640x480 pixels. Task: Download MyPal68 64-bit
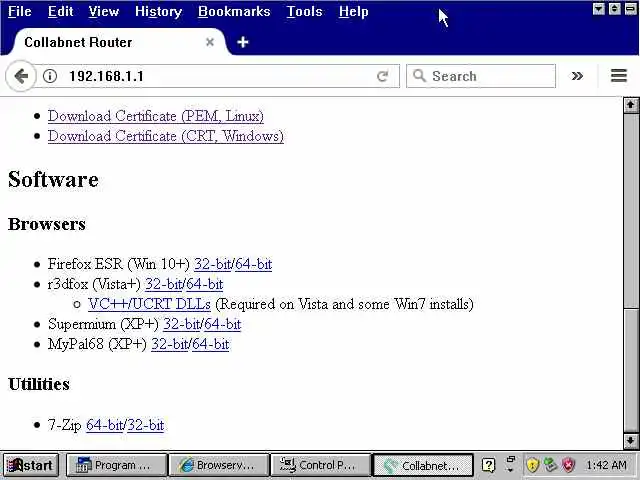tap(210, 344)
